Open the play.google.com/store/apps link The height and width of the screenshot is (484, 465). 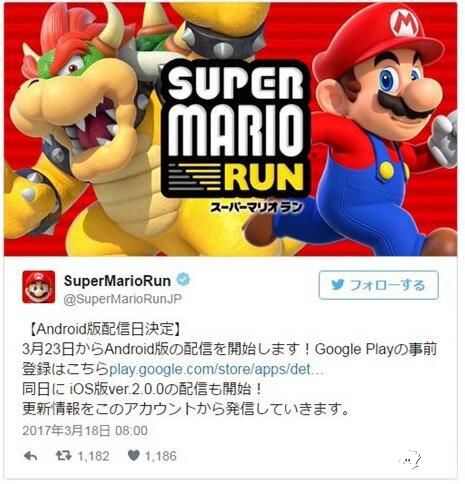217,369
